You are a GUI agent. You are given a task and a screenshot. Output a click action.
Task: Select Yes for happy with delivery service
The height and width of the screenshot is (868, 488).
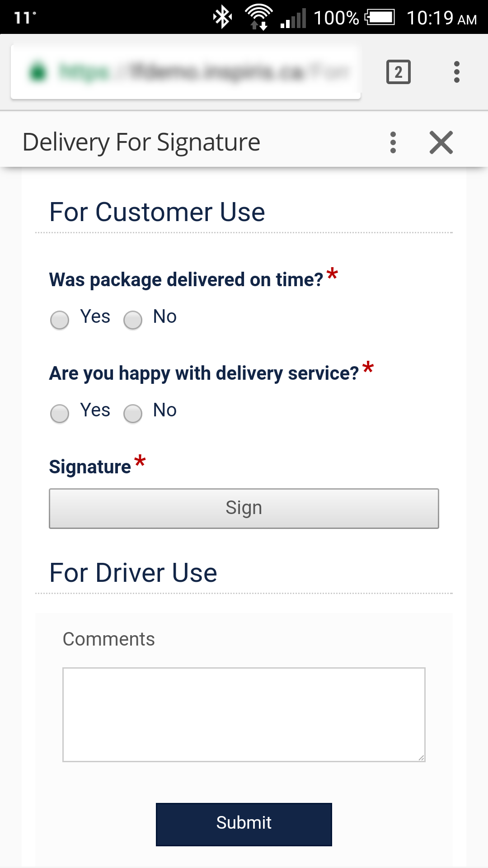point(60,414)
